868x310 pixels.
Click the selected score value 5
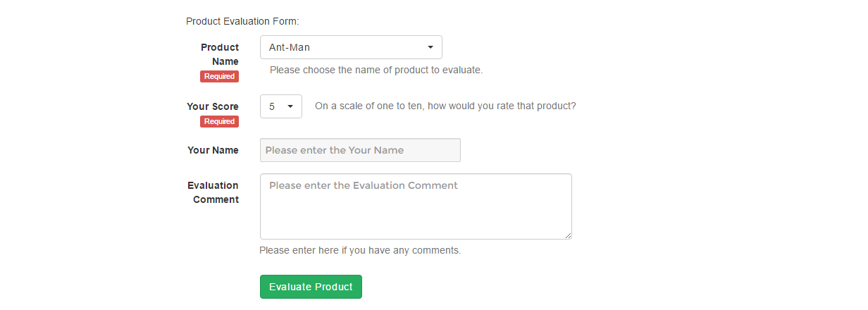coord(272,106)
